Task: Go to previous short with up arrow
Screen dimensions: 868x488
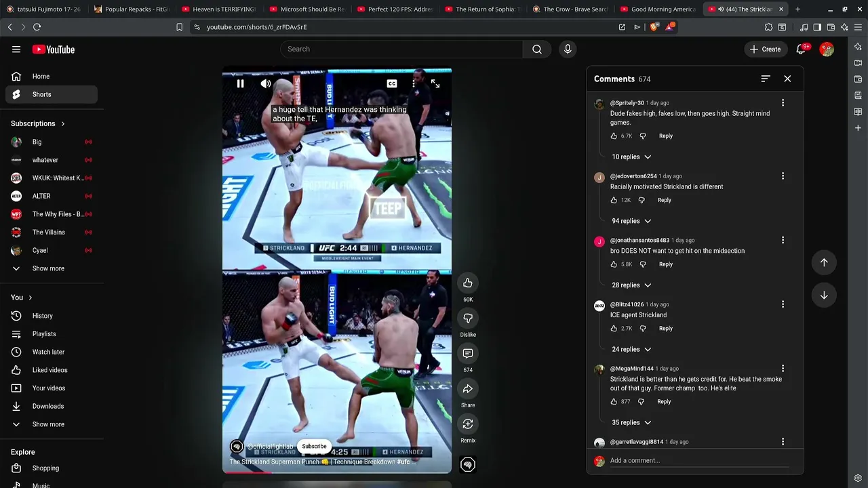Action: tap(824, 262)
